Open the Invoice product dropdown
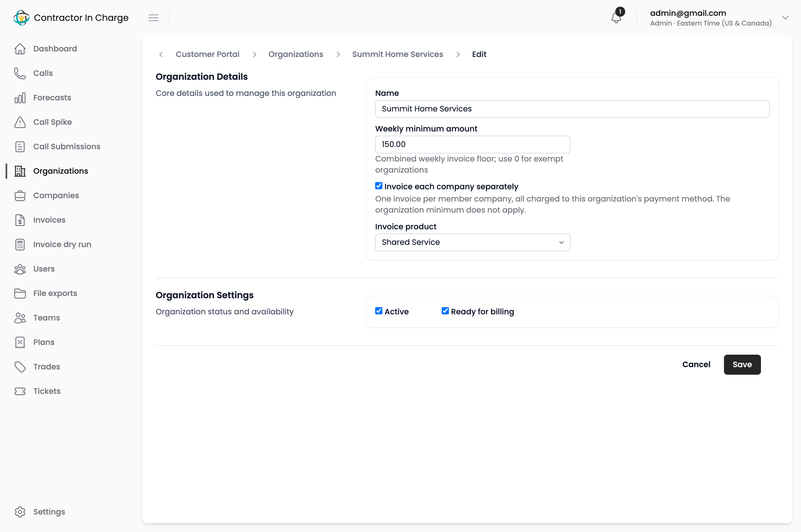Screen dimensions: 801x532 (473, 242)
